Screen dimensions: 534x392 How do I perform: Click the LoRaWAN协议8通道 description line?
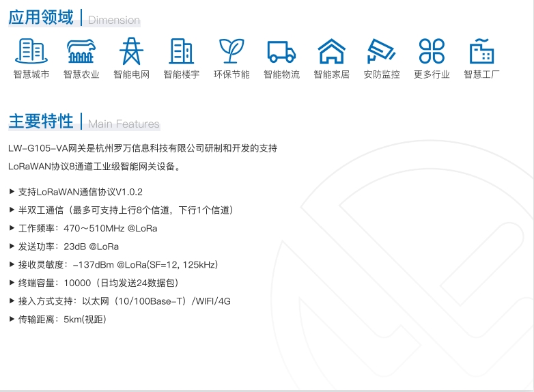94,167
